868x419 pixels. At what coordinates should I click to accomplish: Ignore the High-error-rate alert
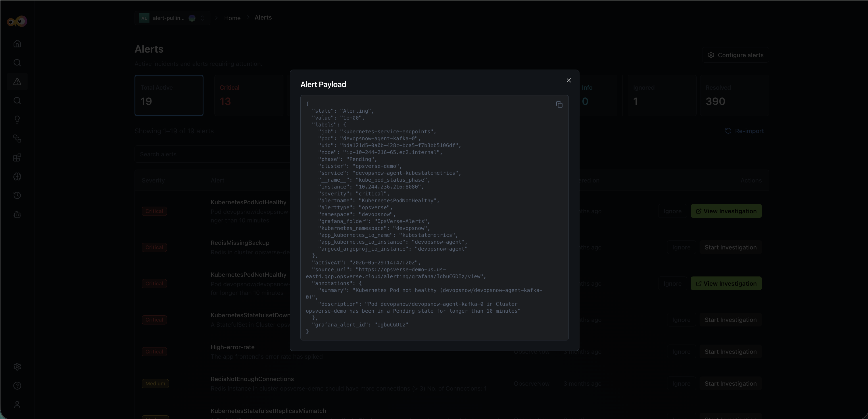point(681,352)
